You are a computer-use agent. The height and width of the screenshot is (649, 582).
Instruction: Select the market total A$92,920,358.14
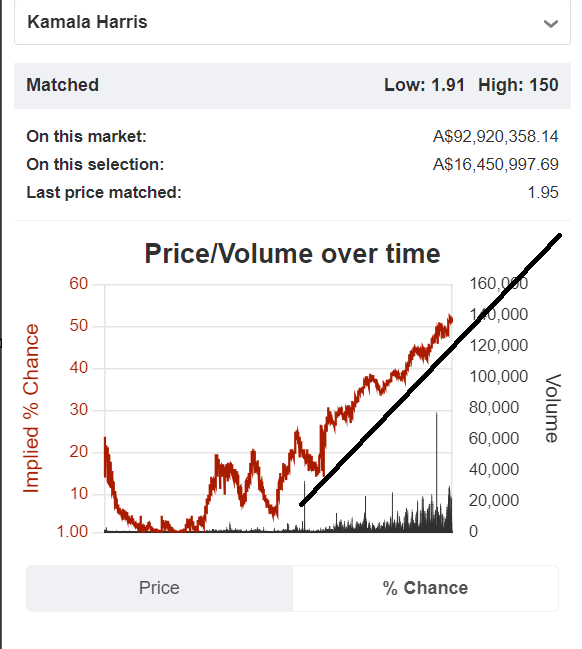point(495,137)
